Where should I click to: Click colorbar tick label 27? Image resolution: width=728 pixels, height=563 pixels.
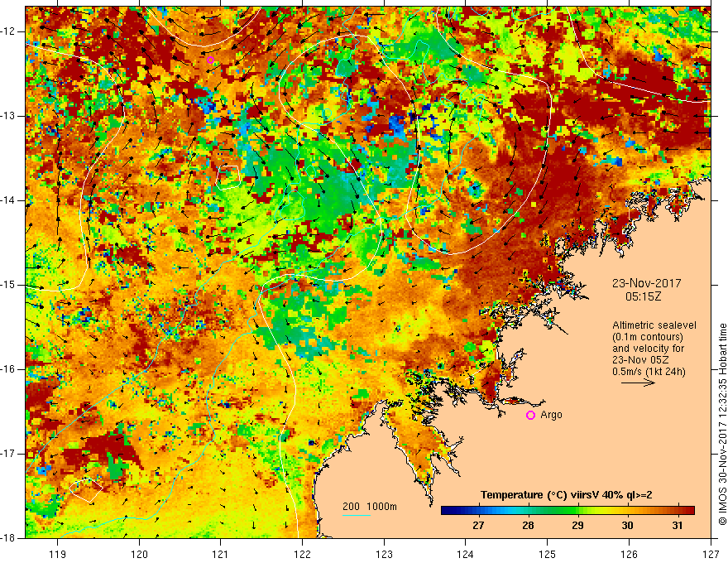[478, 526]
